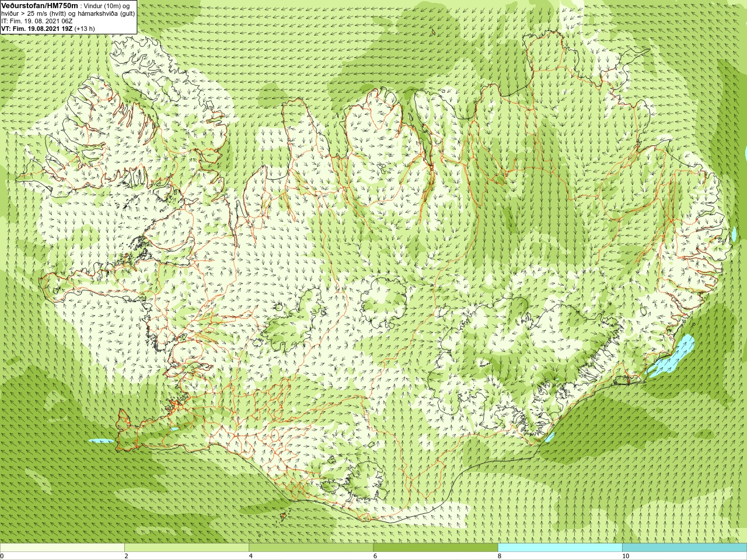Click the 4–6 m/s medium green legend swatch

click(311, 548)
